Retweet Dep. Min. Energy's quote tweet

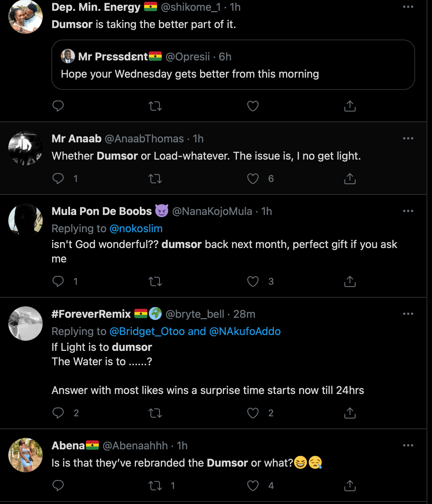click(x=155, y=106)
